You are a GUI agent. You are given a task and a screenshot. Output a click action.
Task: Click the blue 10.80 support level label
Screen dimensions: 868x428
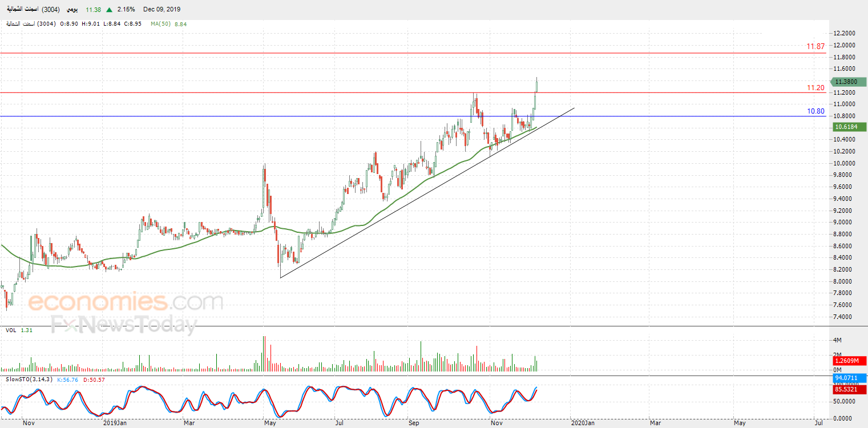[815, 111]
